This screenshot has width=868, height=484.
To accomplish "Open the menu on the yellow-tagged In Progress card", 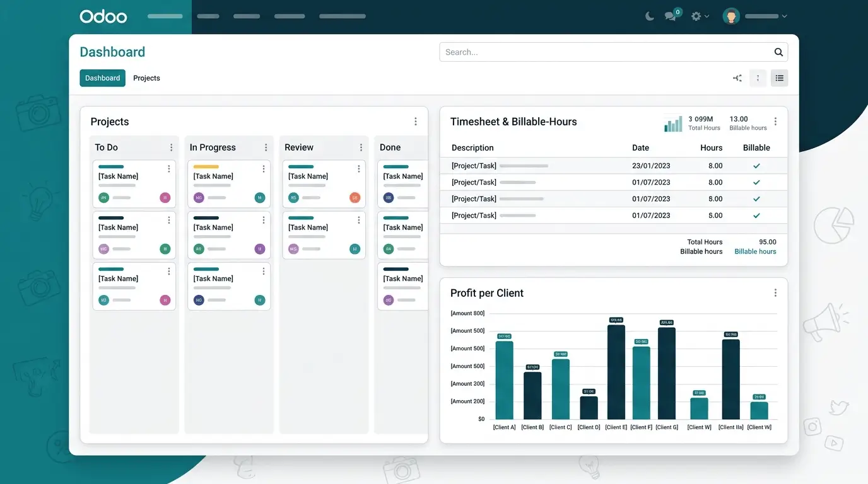I will 263,169.
